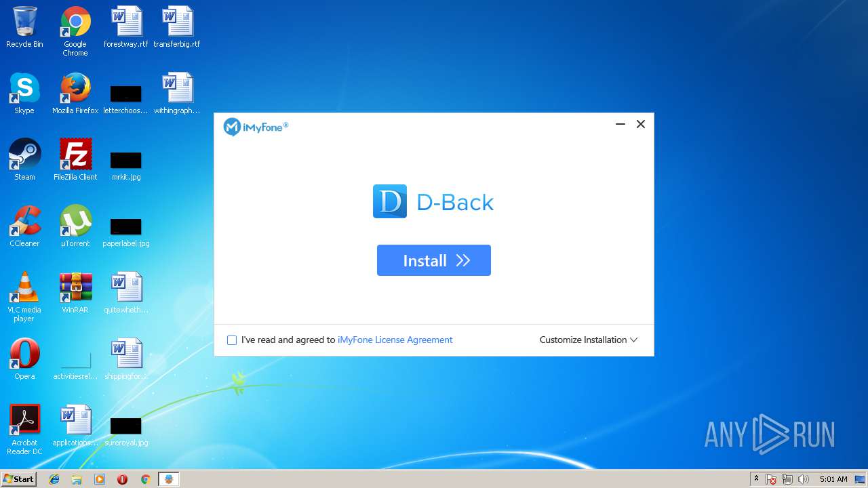Select the withingraph... document icon
This screenshot has width=868, height=488.
(177, 94)
